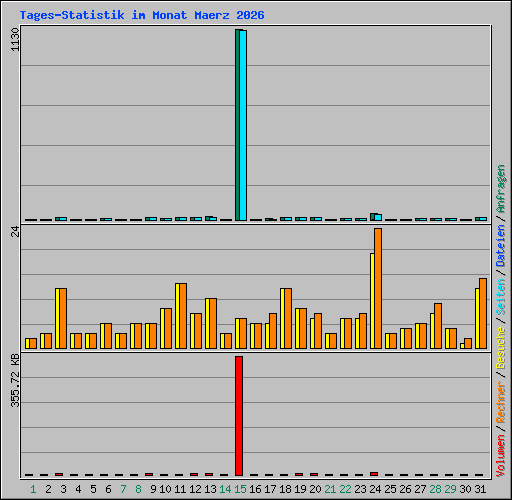
Task: Click the orange bar for day 19
Action: click(x=303, y=328)
